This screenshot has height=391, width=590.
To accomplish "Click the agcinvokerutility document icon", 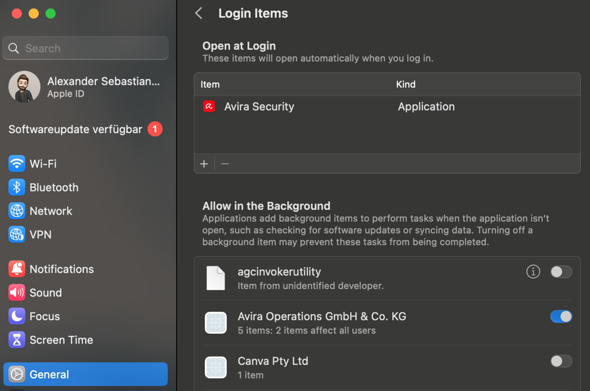I will (216, 278).
